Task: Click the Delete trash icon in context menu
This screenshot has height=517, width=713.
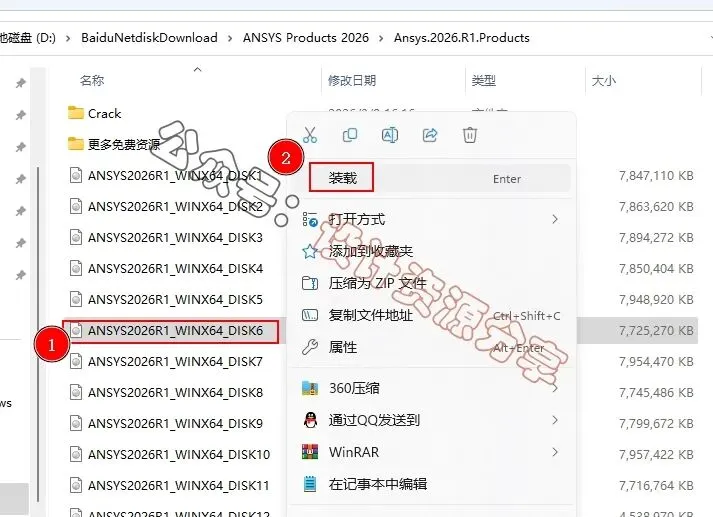Action: pyautogui.click(x=470, y=135)
